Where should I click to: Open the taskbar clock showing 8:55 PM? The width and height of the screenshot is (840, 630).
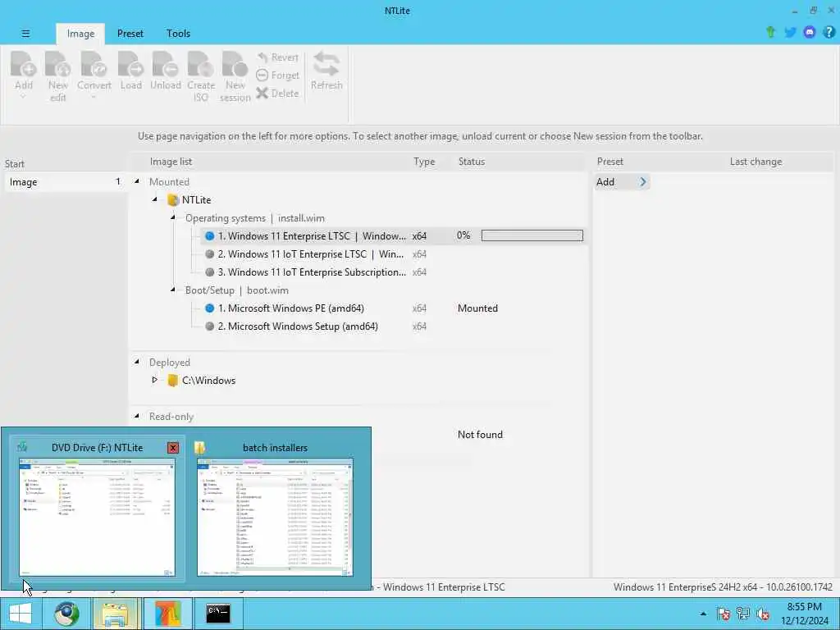pyautogui.click(x=804, y=614)
